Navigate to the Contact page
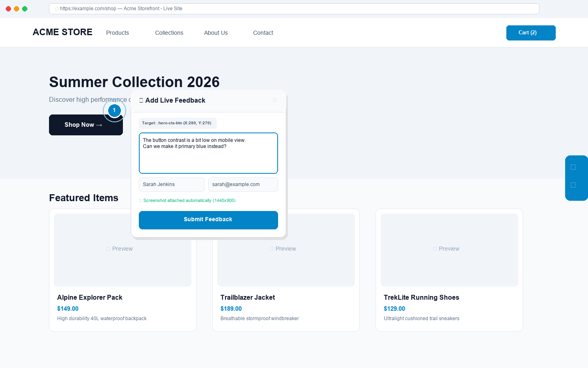Viewport: 588px width, 368px height. (x=263, y=33)
